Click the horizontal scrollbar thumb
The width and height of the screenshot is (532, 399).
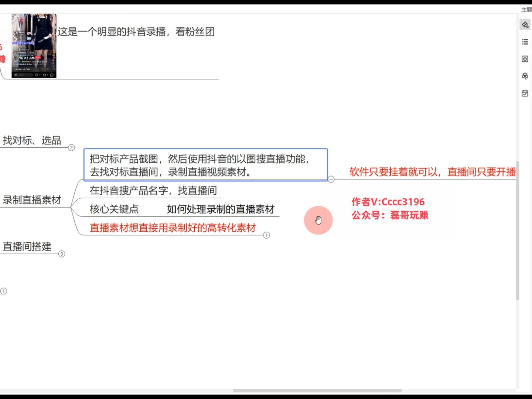coord(317,391)
